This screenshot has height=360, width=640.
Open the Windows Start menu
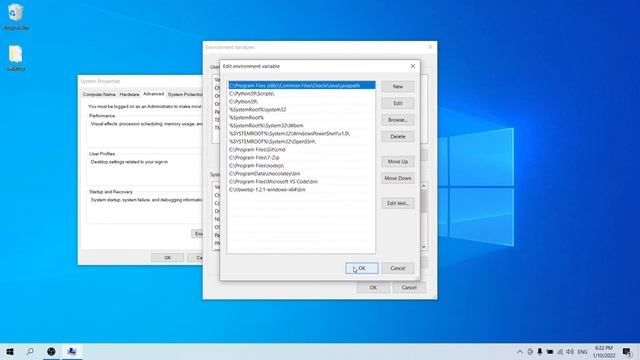pos(10,351)
